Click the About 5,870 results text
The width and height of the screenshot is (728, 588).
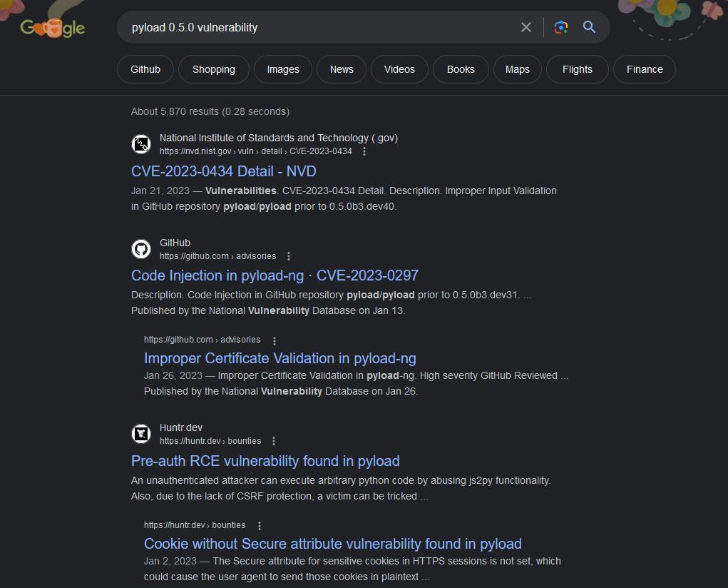[210, 111]
